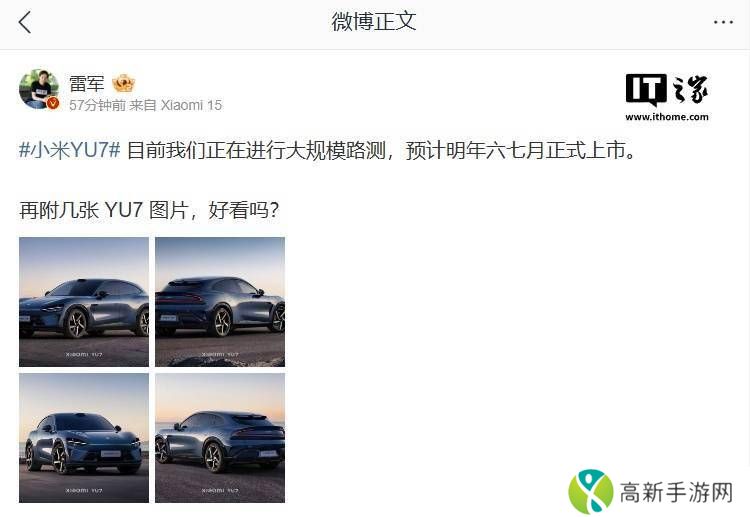Click the IT之家 logo watermark
Image resolution: width=750 pixels, height=517 pixels.
(x=667, y=90)
